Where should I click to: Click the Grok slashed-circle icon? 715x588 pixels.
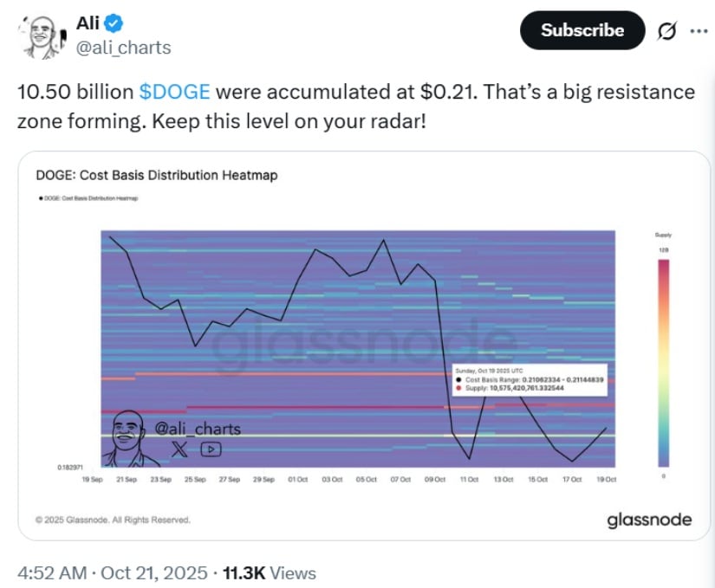pos(666,30)
